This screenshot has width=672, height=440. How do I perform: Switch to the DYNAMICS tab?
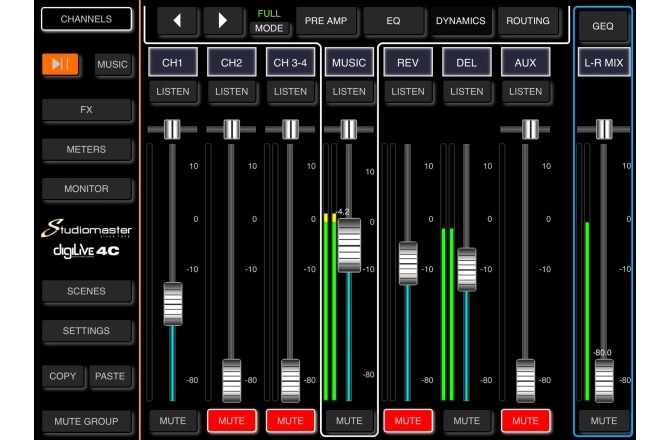coord(461,21)
